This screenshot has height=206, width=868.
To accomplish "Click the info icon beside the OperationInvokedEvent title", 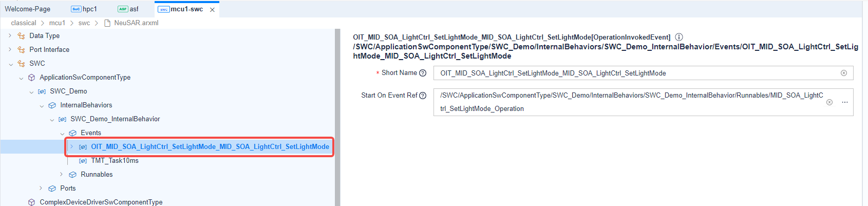I will point(679,37).
